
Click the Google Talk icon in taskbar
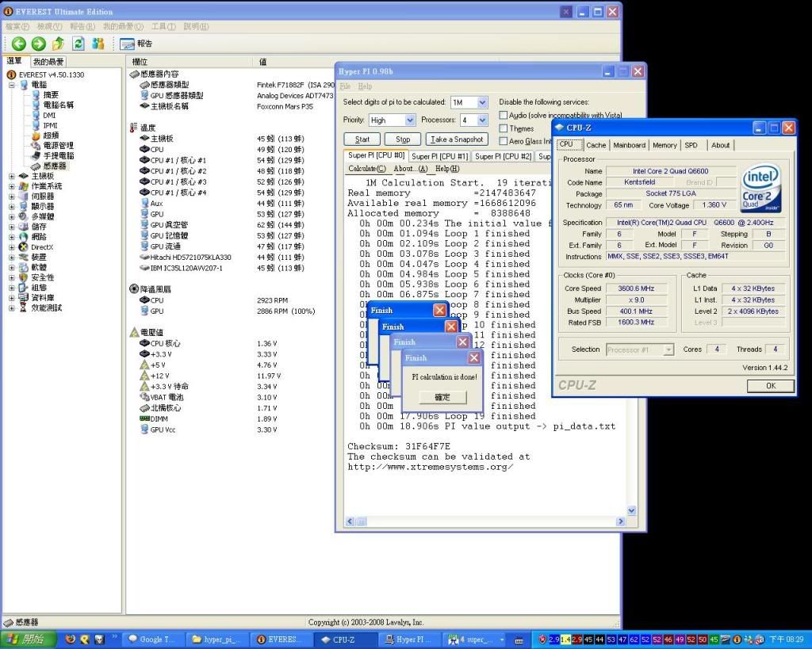point(153,639)
